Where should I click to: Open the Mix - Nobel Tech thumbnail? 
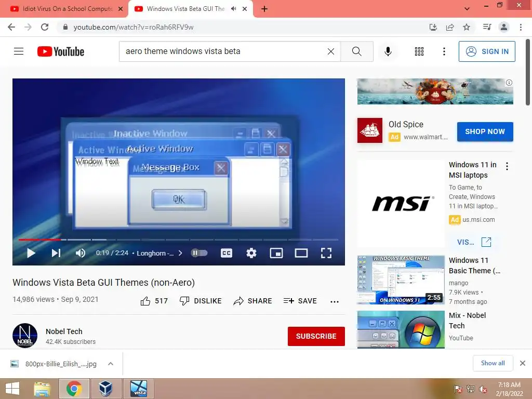pos(401,329)
